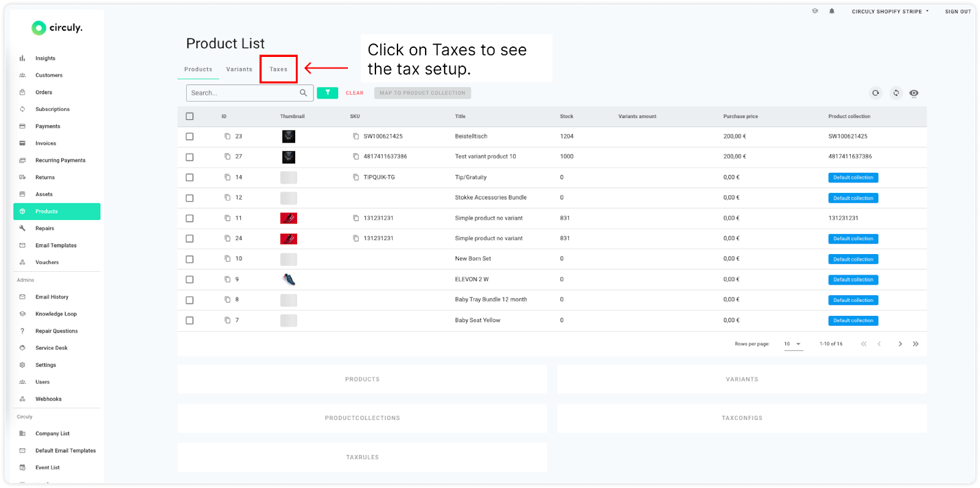Tick the select-all header checkbox
The width and height of the screenshot is (980, 488).
189,116
